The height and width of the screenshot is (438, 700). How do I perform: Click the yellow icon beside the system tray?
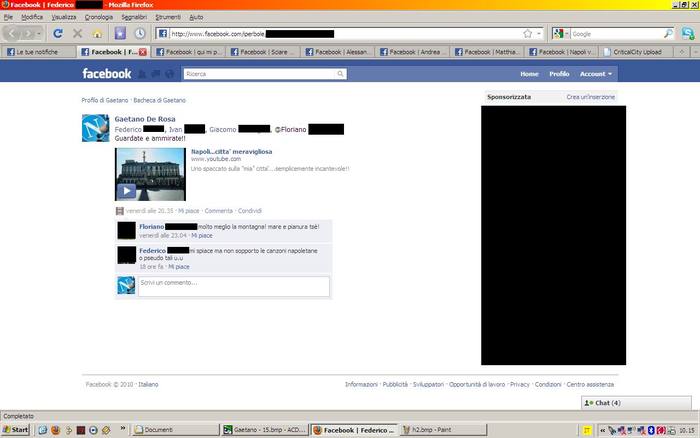click(x=588, y=430)
